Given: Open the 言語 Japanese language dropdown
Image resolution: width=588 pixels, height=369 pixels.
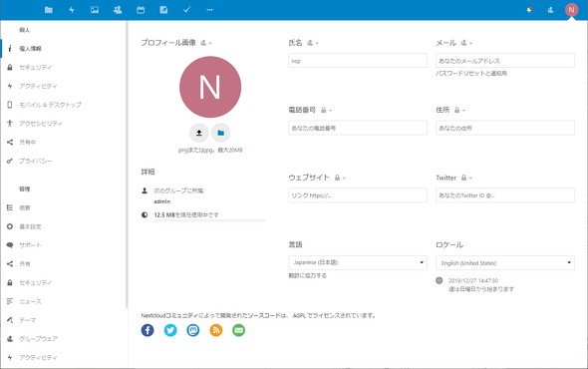Looking at the screenshot, I should (358, 262).
